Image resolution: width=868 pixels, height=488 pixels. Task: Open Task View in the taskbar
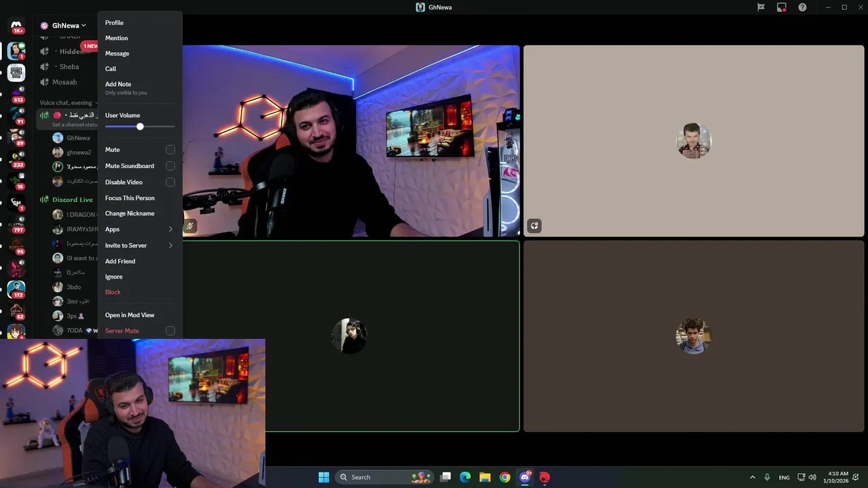pyautogui.click(x=446, y=477)
